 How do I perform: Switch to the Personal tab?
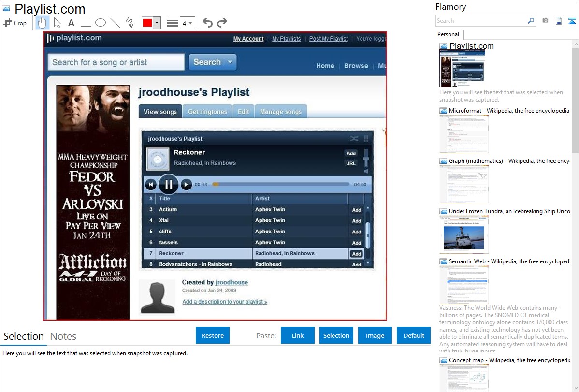(x=449, y=34)
